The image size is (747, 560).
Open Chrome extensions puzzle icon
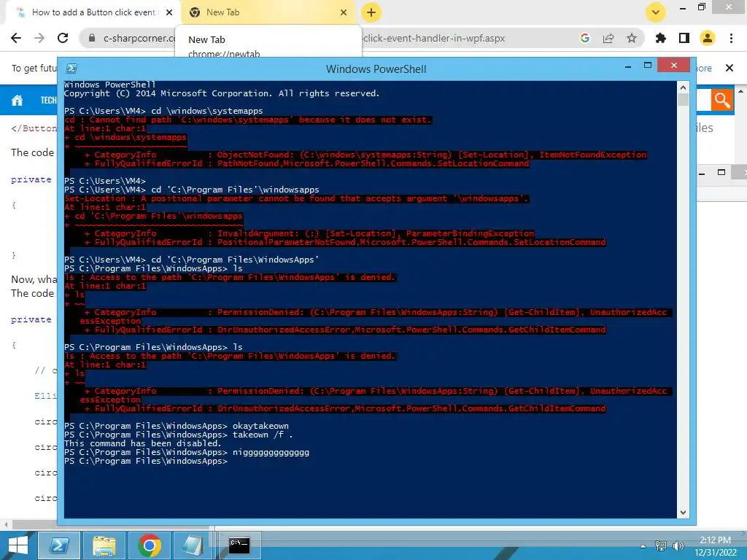click(661, 38)
